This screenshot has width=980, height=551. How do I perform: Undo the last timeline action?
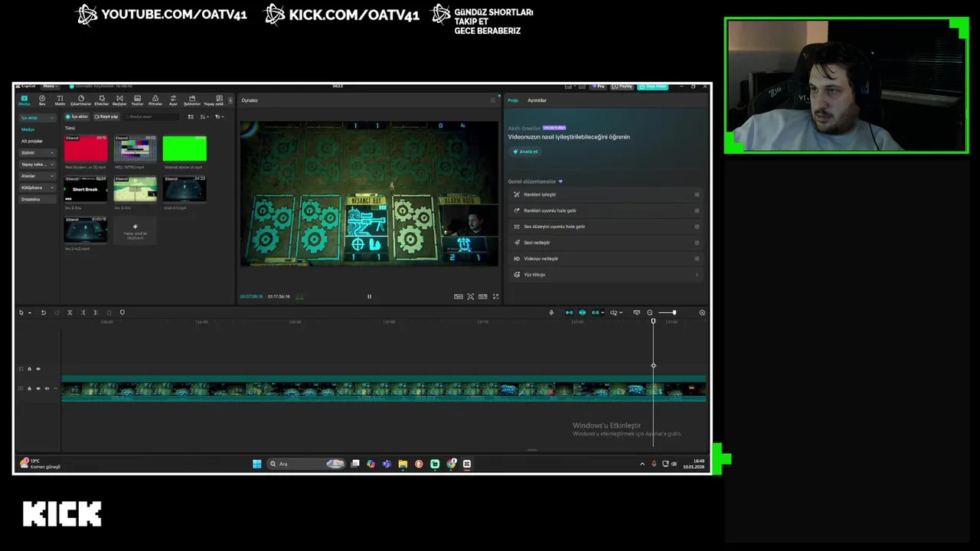pyautogui.click(x=43, y=312)
